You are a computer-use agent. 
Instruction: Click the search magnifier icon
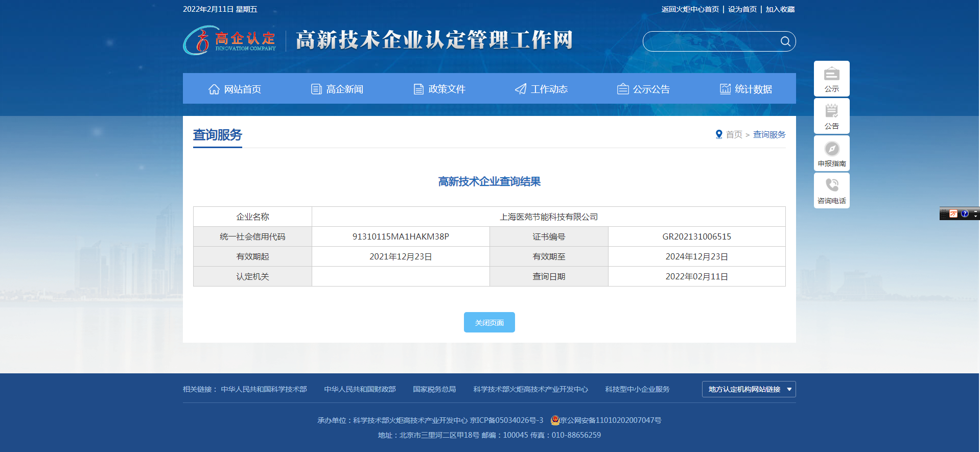785,41
